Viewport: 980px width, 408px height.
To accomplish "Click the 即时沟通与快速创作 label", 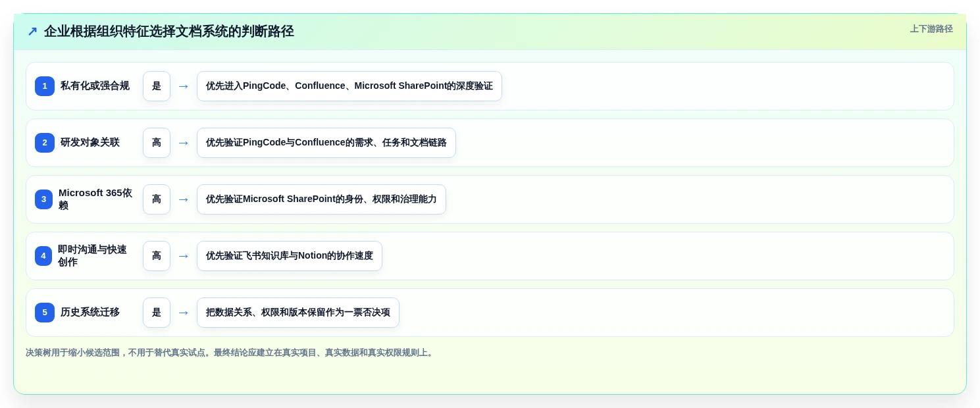I will pos(93,256).
